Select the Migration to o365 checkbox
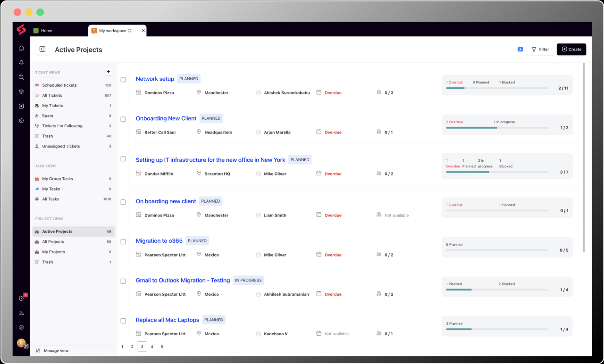 [x=123, y=242]
